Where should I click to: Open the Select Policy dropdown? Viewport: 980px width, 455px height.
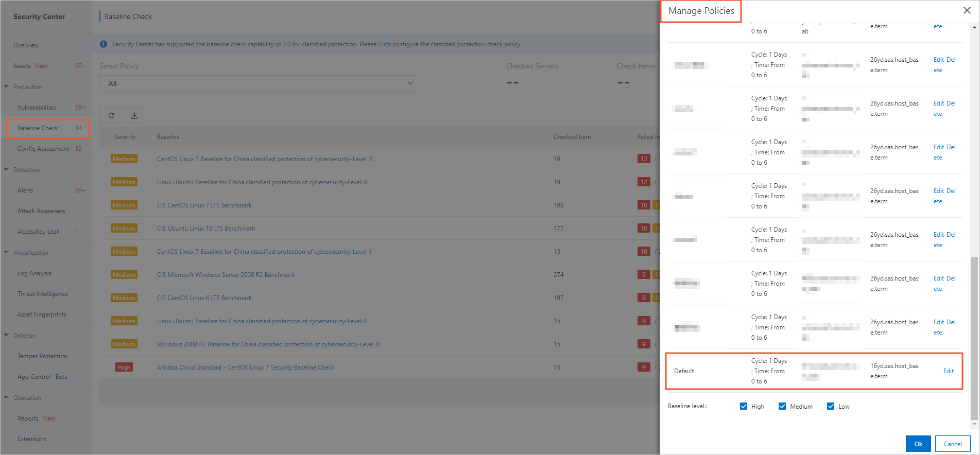pos(259,83)
